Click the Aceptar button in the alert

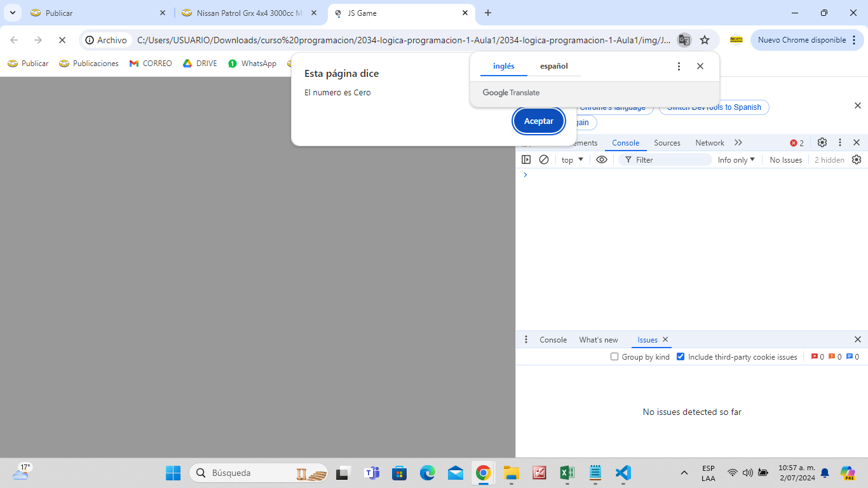pyautogui.click(x=538, y=121)
